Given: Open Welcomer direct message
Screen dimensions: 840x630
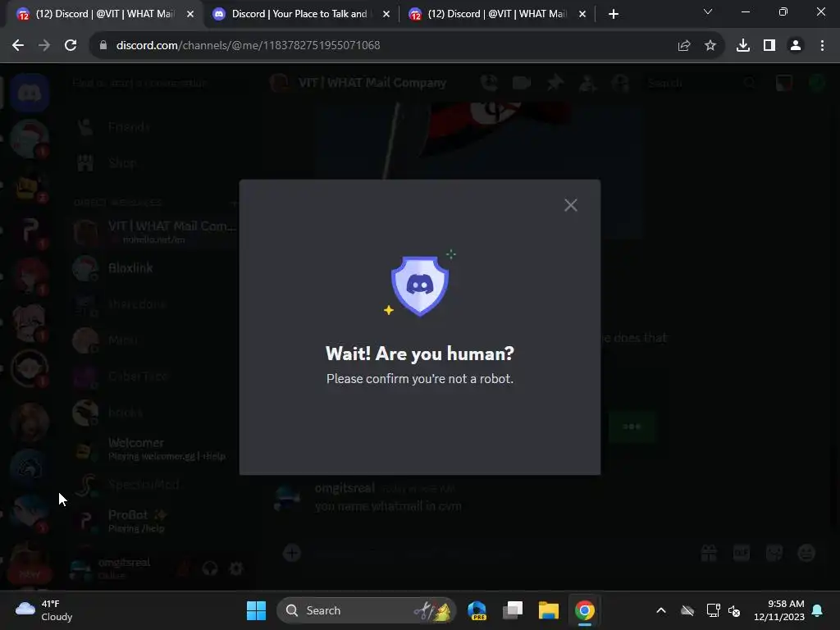Looking at the screenshot, I should 153,449.
